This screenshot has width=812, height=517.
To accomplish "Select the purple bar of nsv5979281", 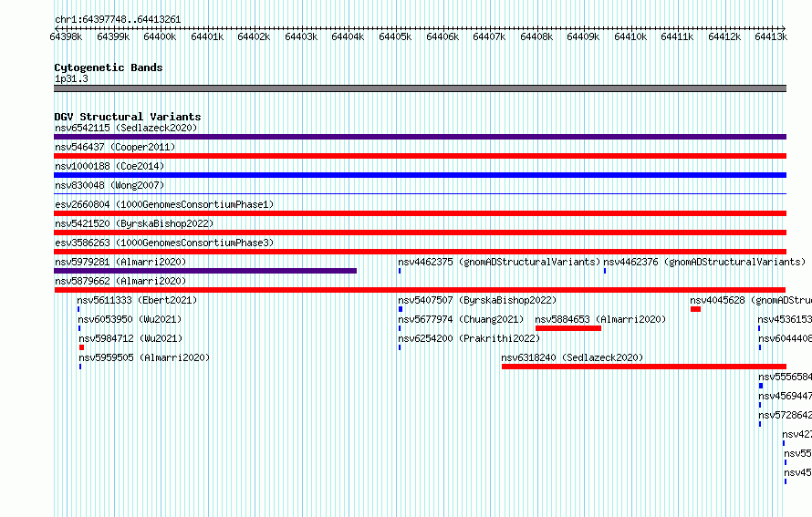I will click(x=205, y=271).
